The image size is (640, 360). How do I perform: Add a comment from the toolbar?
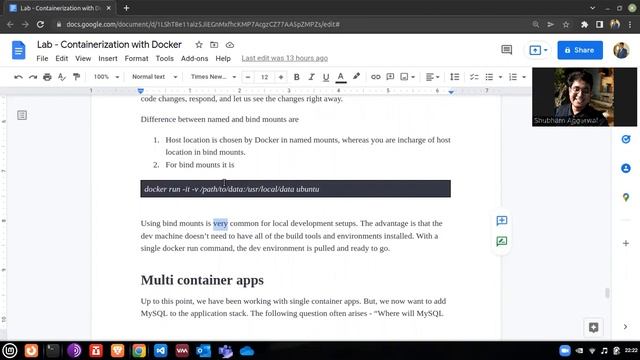point(390,77)
